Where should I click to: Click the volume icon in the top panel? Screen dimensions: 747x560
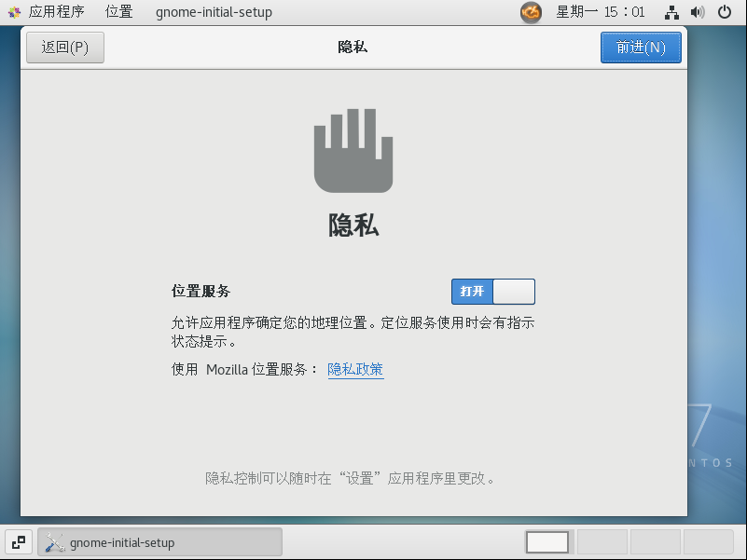coord(697,12)
